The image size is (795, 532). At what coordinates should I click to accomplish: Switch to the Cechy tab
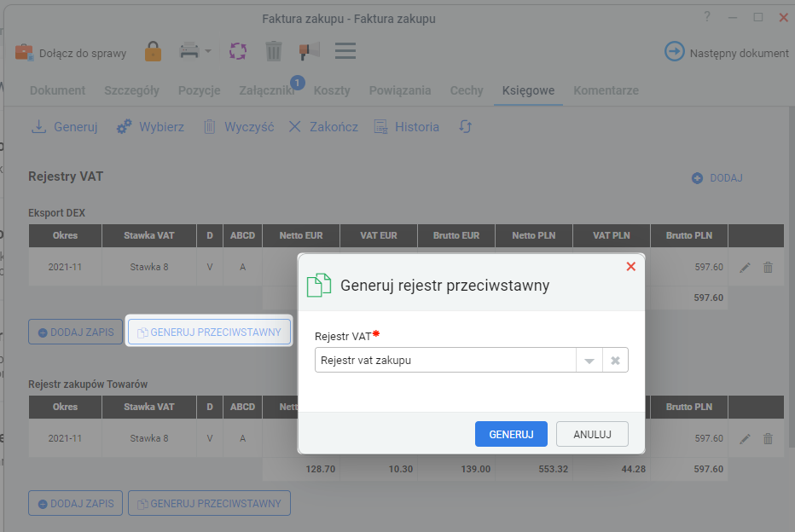pyautogui.click(x=467, y=90)
